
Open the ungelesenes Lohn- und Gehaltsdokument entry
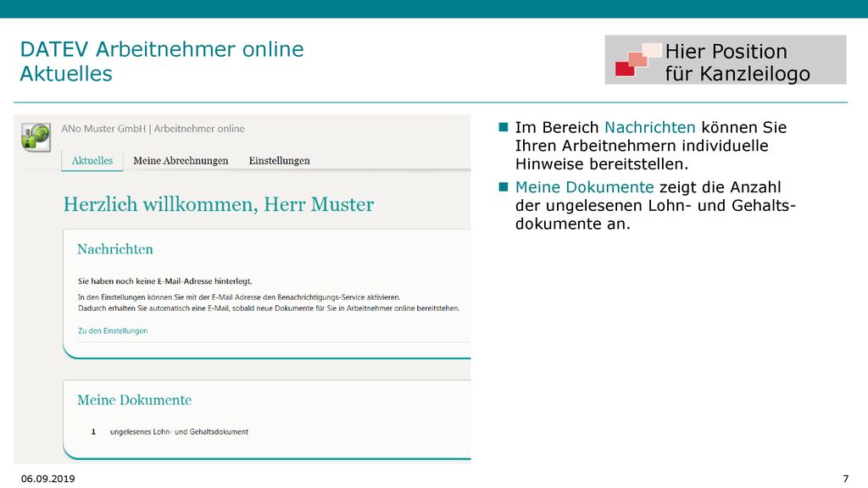179,431
